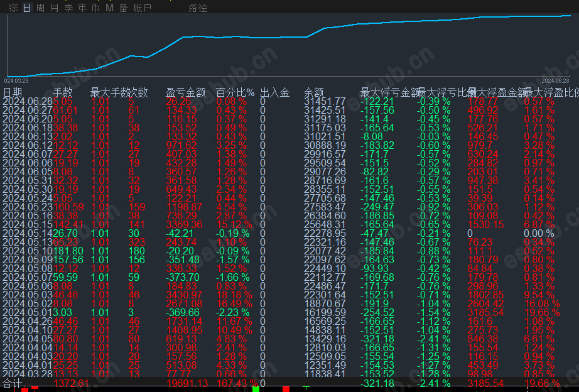
Task: Click the 路径 path tab
Action: 198,8
